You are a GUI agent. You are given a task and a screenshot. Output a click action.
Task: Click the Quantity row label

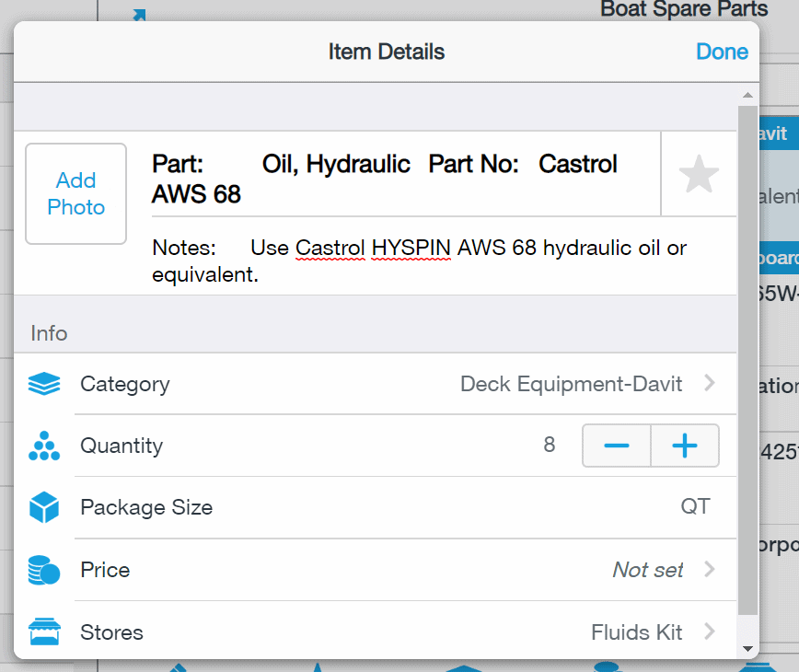122,446
